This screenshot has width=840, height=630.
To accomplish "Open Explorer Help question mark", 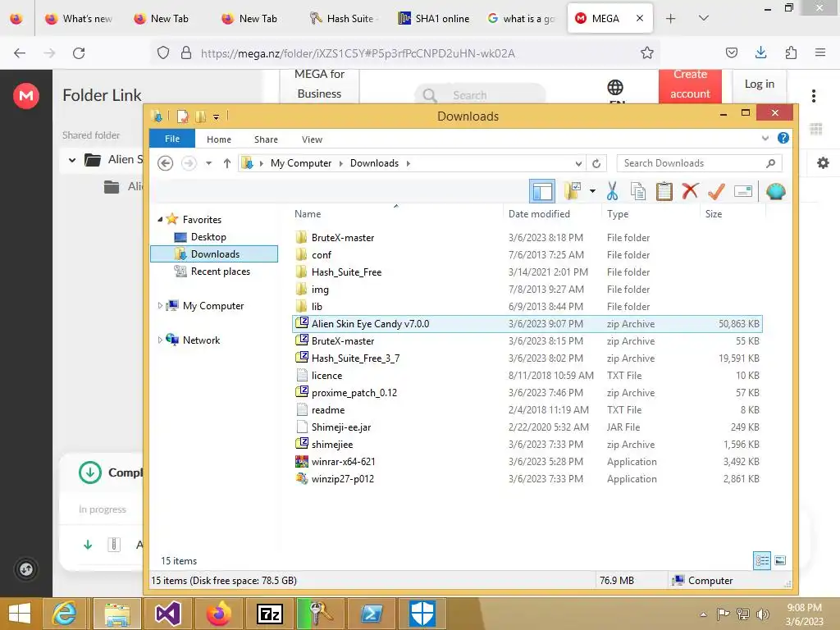I will click(783, 138).
